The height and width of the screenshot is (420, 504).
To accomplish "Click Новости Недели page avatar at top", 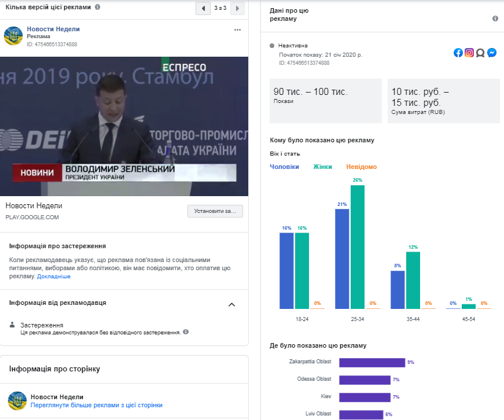I will (13, 36).
